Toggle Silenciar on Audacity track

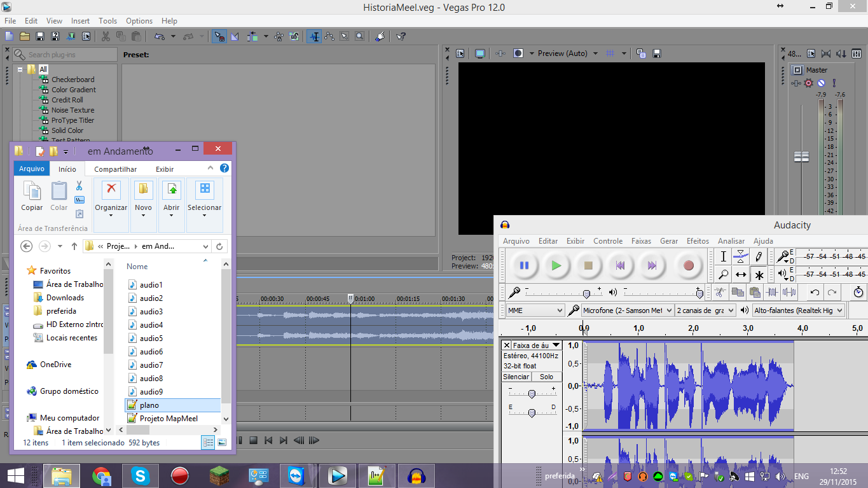click(516, 377)
